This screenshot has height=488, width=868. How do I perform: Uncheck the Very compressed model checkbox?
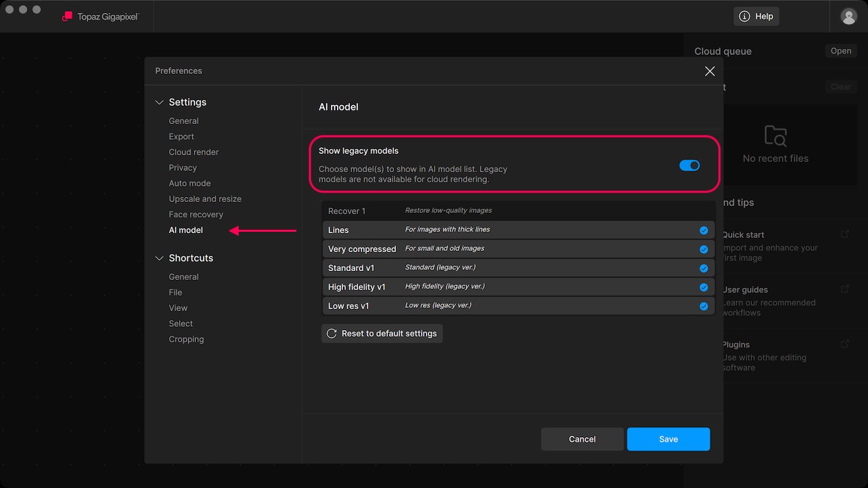click(x=704, y=249)
